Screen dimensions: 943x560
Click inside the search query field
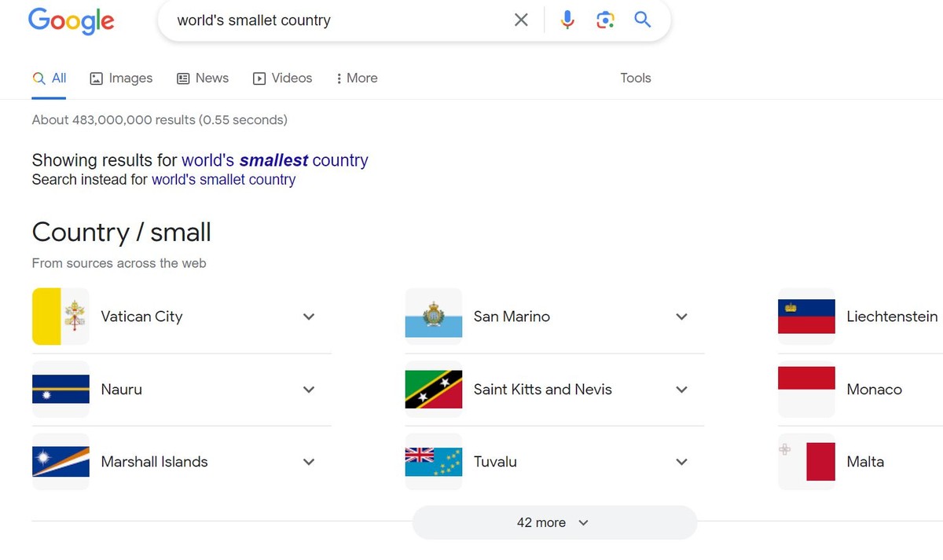point(338,20)
